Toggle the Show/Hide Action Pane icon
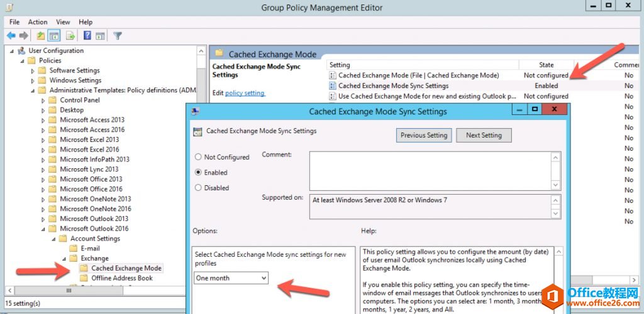Screen dimensions: 644x314 point(101,35)
